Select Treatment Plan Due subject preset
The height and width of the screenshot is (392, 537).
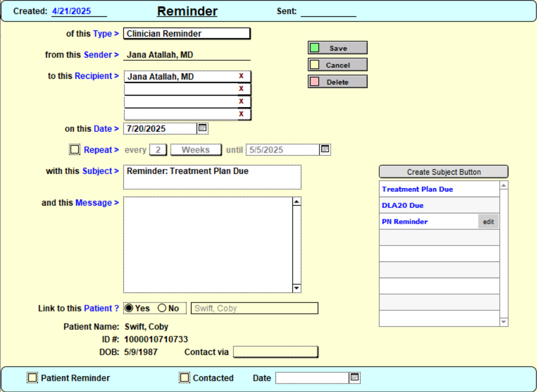[418, 189]
